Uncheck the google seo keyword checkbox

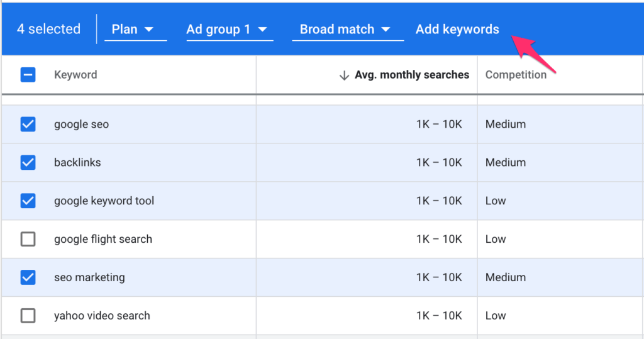click(28, 124)
